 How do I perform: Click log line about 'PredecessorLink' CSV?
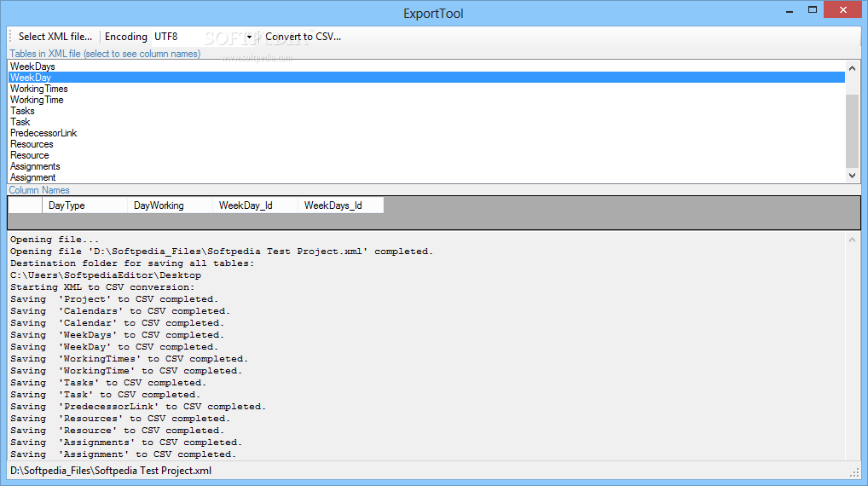click(x=138, y=407)
